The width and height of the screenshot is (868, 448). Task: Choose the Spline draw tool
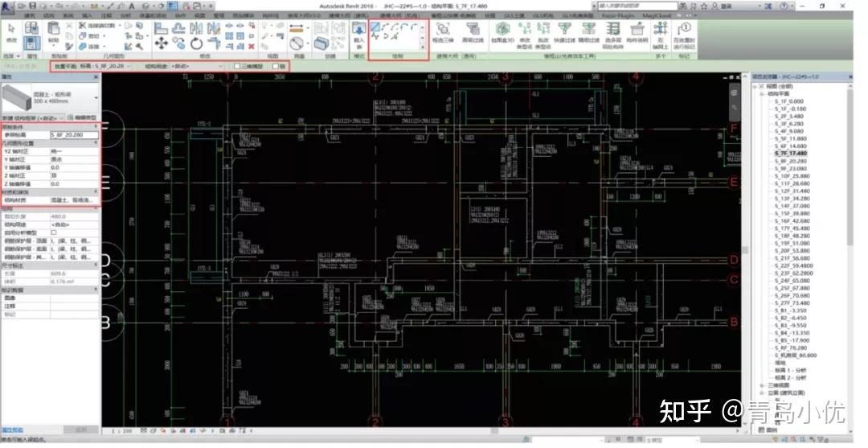pyautogui.click(x=376, y=36)
